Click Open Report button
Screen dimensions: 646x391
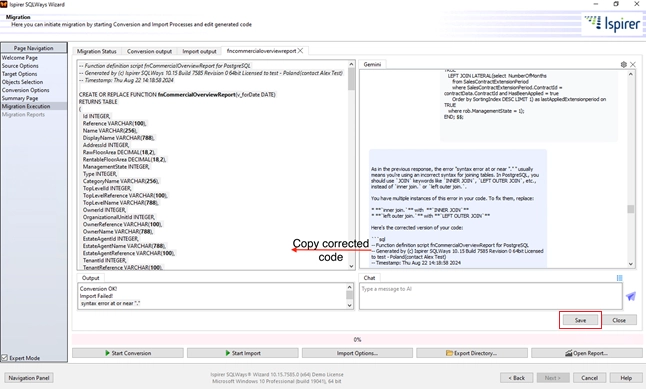587,353
